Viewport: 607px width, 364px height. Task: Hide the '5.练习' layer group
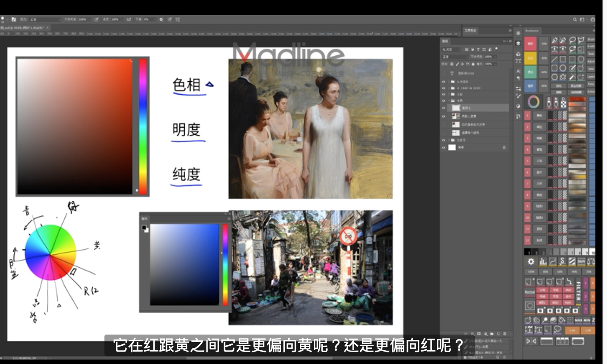click(x=444, y=141)
